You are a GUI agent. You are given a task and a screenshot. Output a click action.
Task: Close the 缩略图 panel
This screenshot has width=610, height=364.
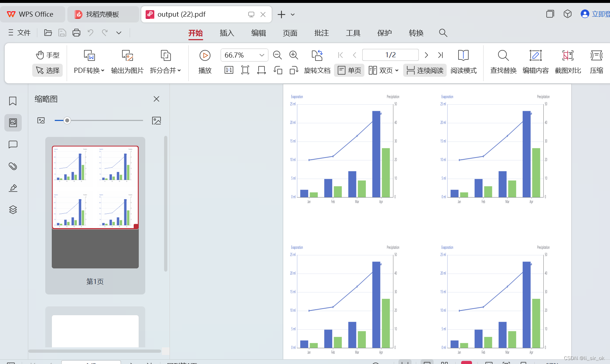coord(156,99)
